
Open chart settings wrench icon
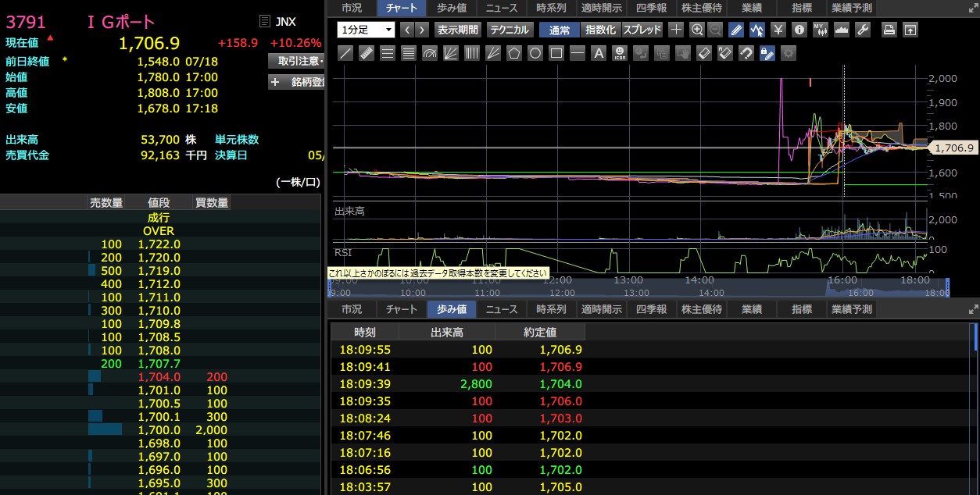863,30
